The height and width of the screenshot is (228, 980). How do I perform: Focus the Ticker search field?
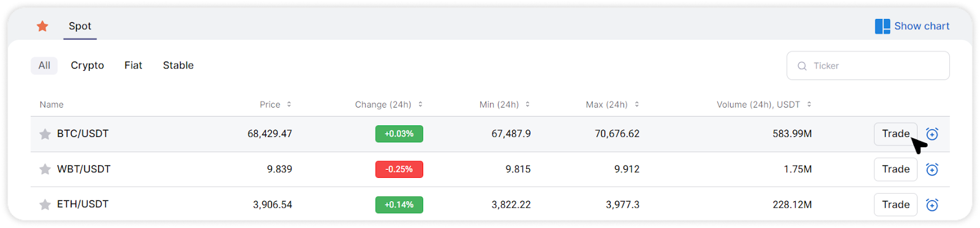[x=868, y=65]
